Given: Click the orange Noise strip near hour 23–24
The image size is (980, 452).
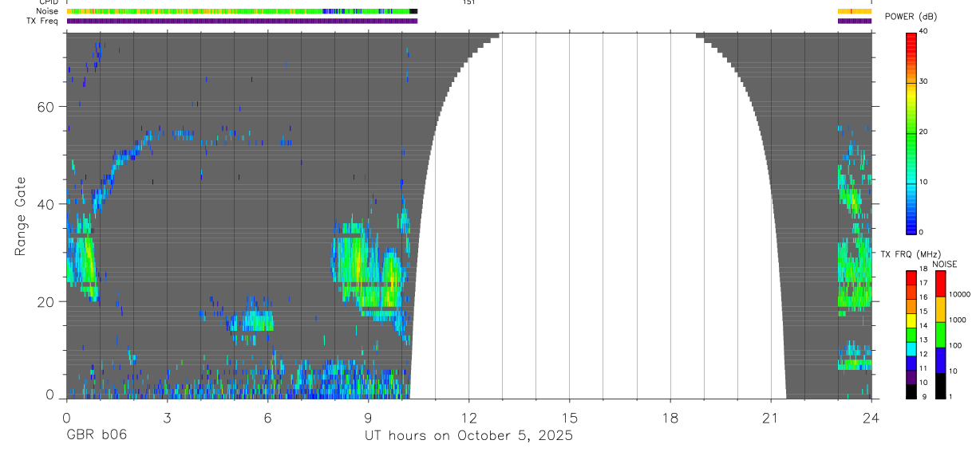Looking at the screenshot, I should (855, 11).
